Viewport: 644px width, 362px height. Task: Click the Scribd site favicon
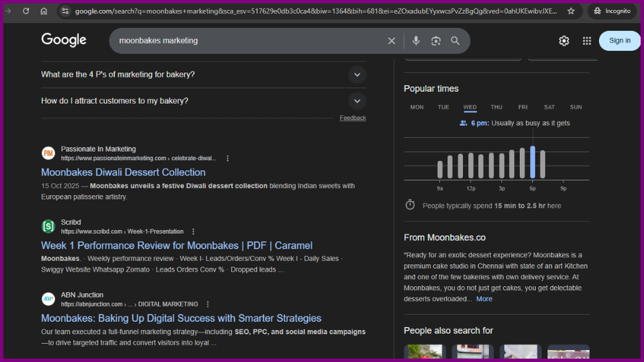[48, 226]
